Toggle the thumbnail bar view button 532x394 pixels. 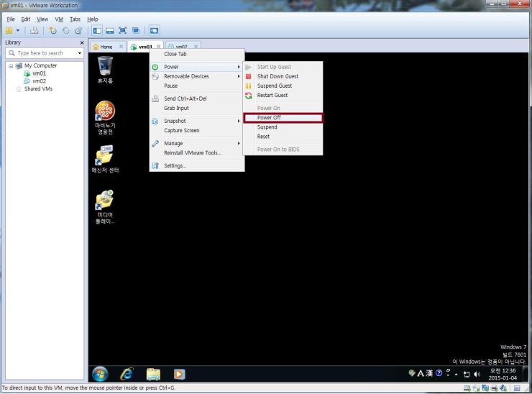pyautogui.click(x=109, y=30)
